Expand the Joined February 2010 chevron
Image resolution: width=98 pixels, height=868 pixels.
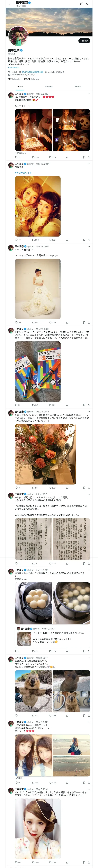[x=34, y=75]
